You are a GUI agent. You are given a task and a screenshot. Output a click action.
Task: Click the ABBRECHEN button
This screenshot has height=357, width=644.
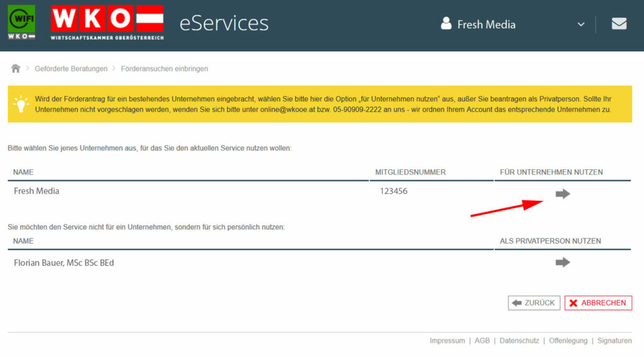click(x=598, y=303)
